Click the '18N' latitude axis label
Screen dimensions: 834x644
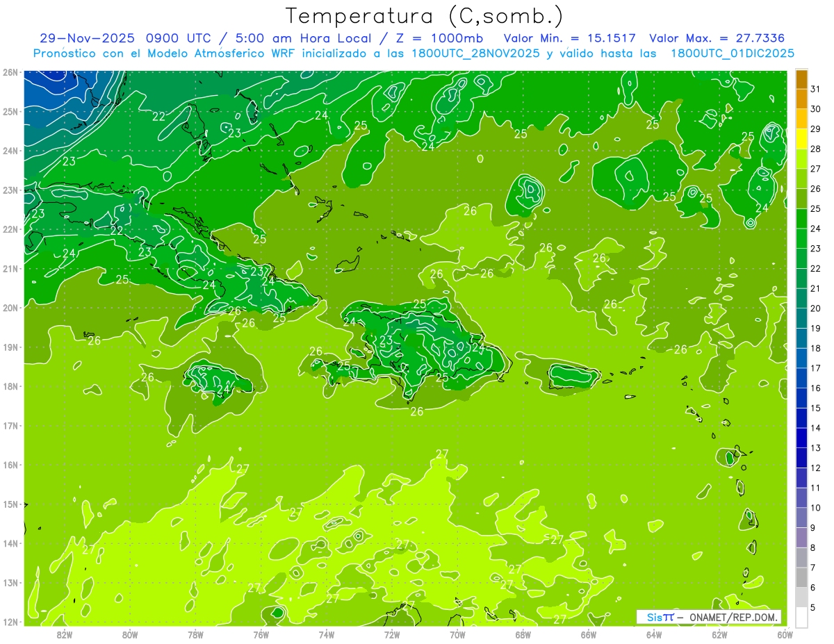[x=10, y=386]
